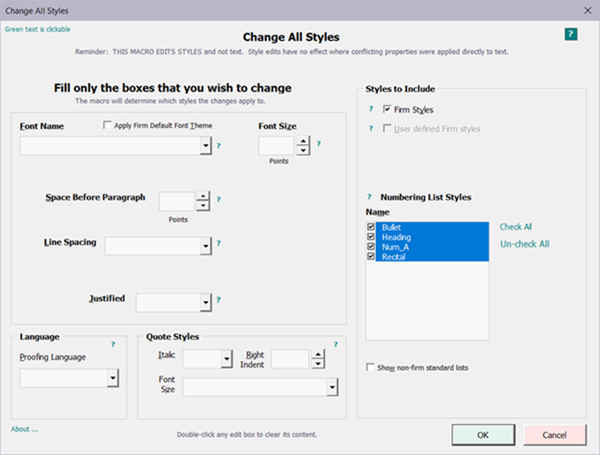Click help icon next to Numbering List Styles
The width and height of the screenshot is (600, 455).
tap(369, 197)
